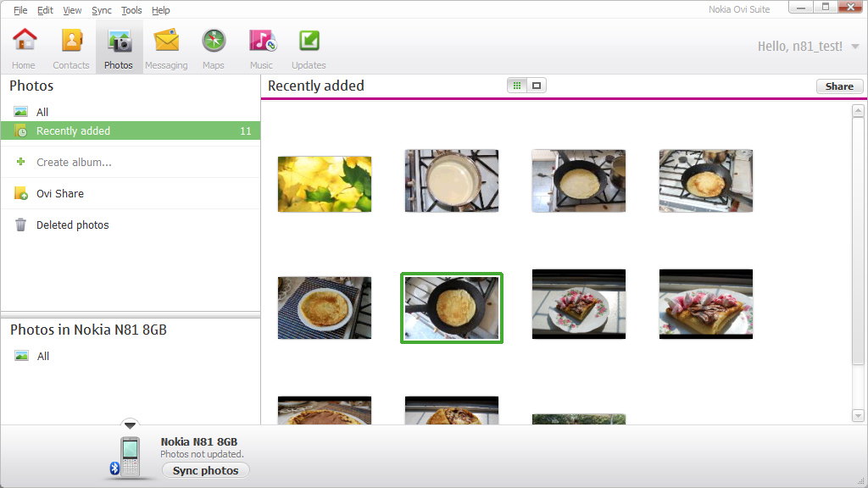Open the Music section

[x=261, y=48]
